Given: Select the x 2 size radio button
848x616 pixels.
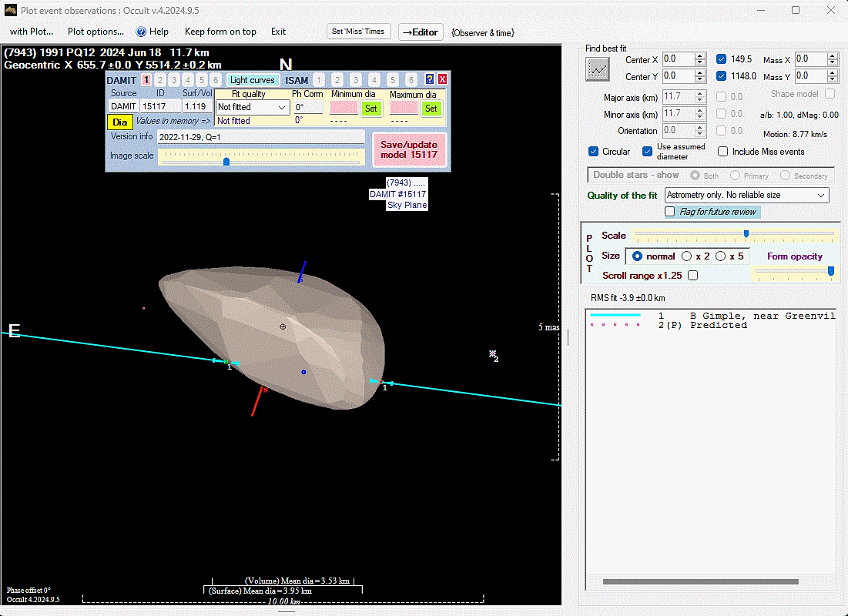Looking at the screenshot, I should pos(686,256).
